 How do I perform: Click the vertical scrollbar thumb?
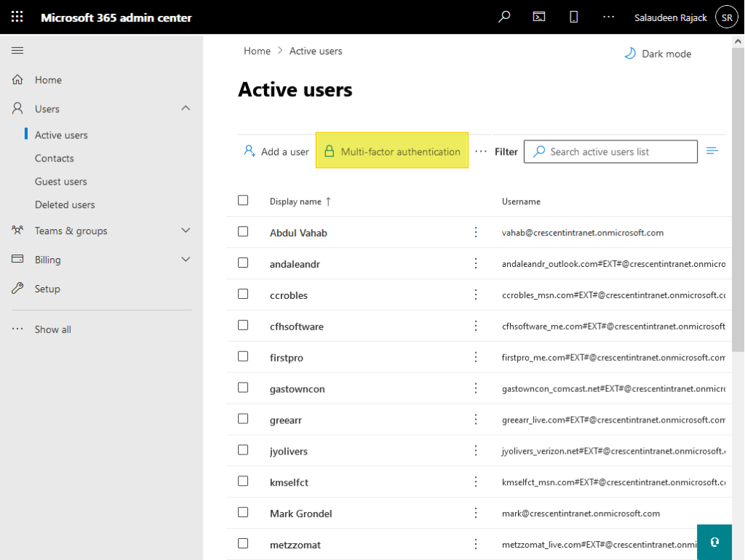click(738, 199)
